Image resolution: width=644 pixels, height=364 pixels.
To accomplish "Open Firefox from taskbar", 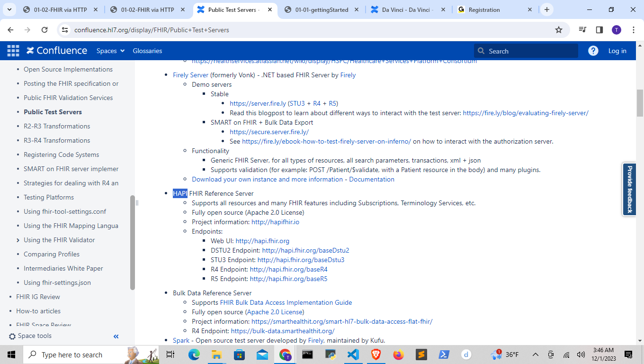I will click(399, 355).
